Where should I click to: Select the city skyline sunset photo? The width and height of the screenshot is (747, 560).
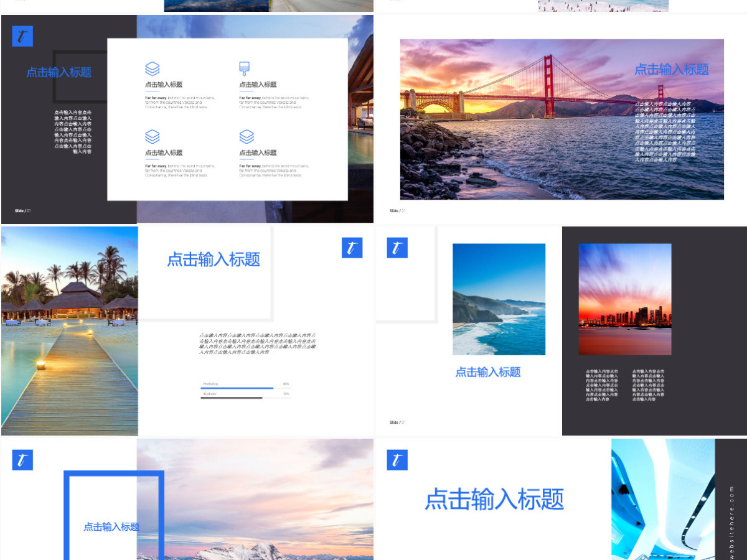(x=625, y=299)
